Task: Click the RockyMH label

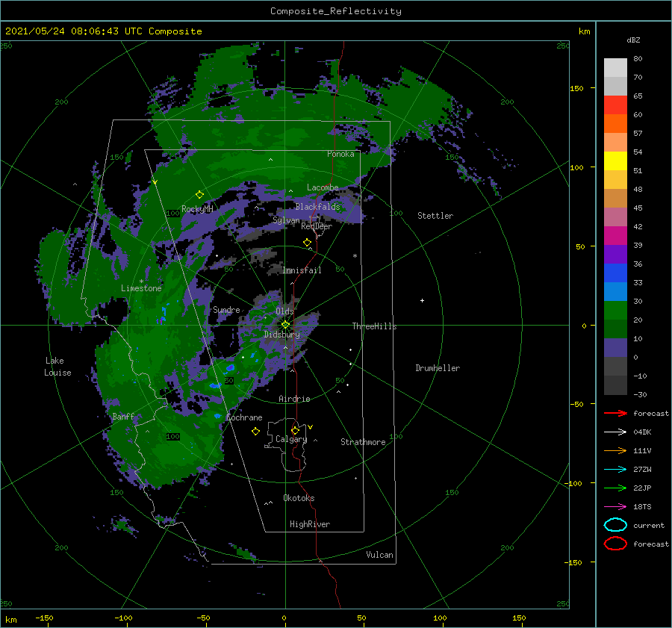Action: click(x=197, y=209)
